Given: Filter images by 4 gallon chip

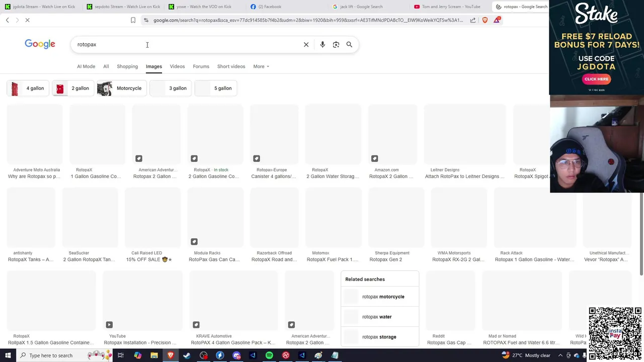Looking at the screenshot, I should pyautogui.click(x=28, y=88).
